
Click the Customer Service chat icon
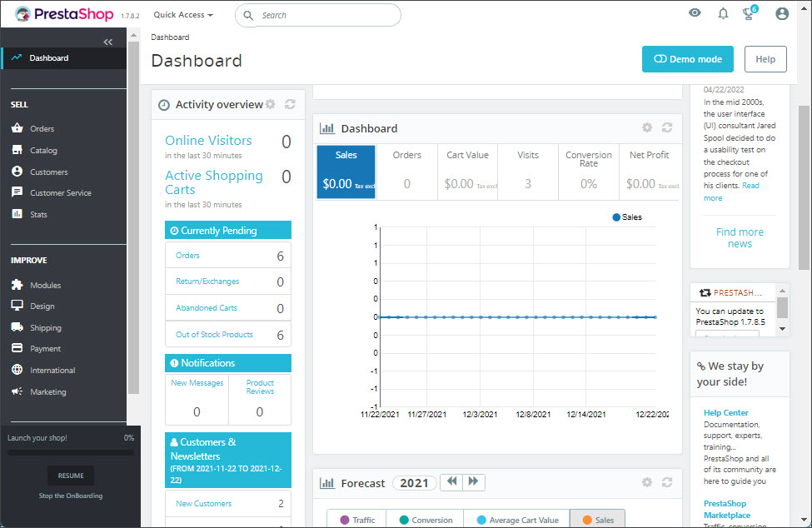pyautogui.click(x=17, y=192)
